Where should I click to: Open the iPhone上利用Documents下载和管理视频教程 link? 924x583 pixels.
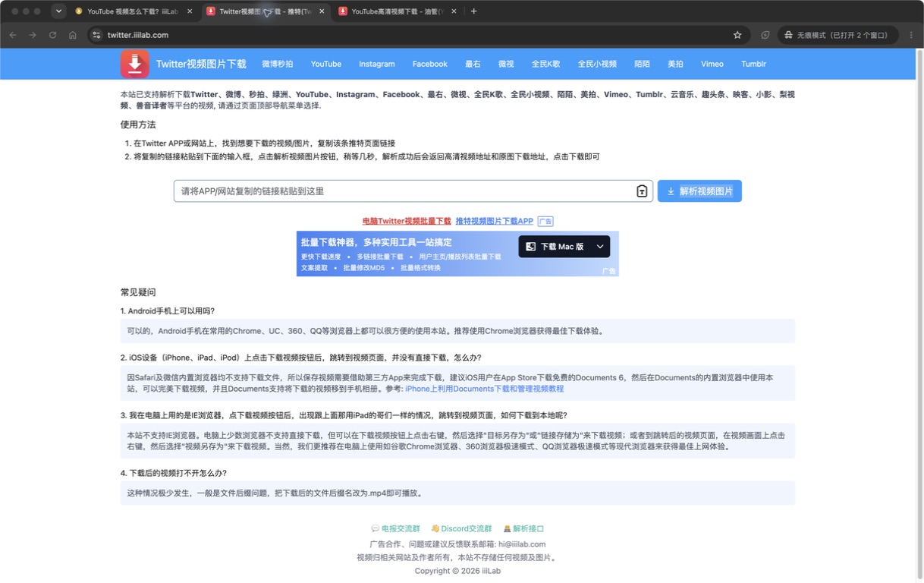[x=485, y=389]
